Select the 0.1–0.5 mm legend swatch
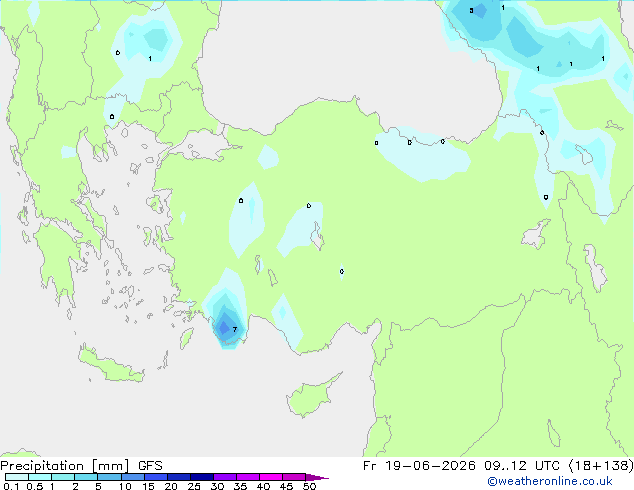This screenshot has width=634, height=490. coord(17,477)
